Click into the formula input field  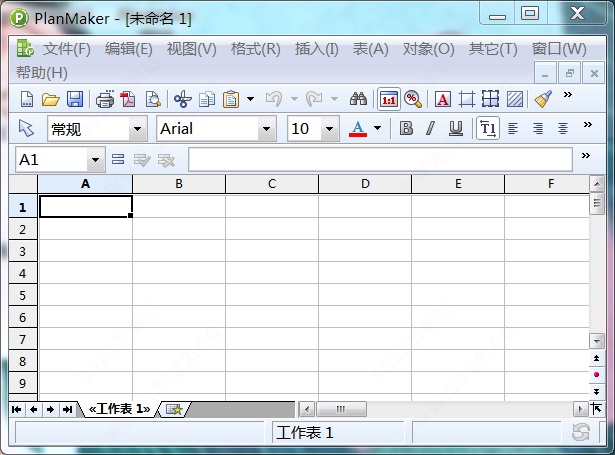coord(380,160)
